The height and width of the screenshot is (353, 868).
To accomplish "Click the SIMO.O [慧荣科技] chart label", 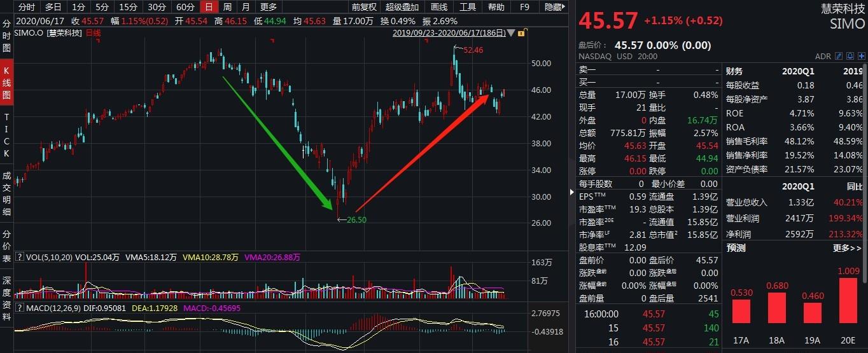I will (49, 32).
